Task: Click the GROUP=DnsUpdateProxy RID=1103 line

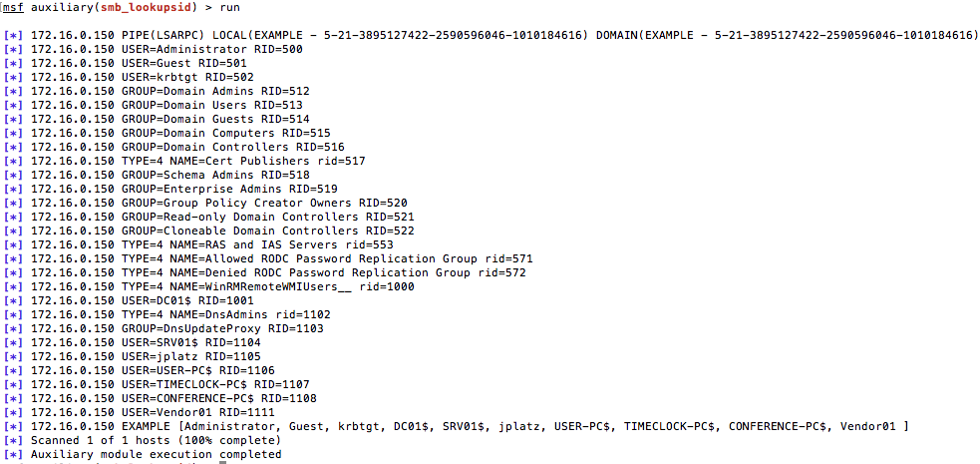Action: (x=202, y=328)
